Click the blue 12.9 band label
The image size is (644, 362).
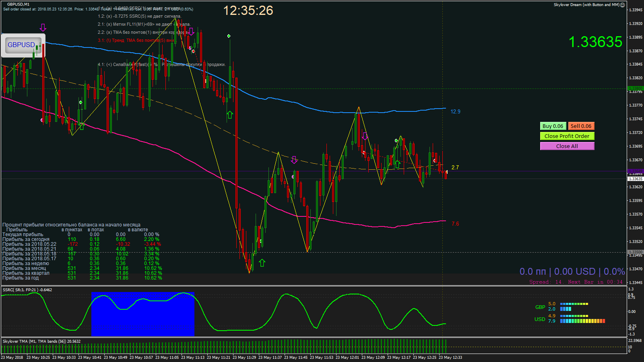coord(455,111)
